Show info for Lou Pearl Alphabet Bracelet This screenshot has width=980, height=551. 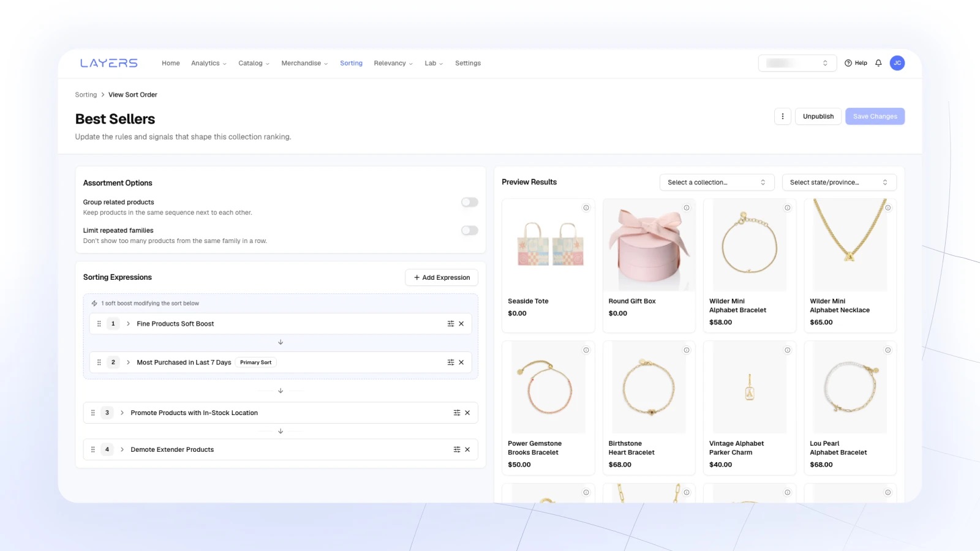click(888, 350)
